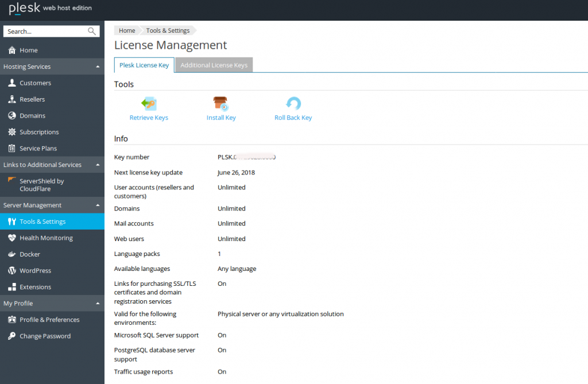Click the search magnifier icon

(x=92, y=31)
